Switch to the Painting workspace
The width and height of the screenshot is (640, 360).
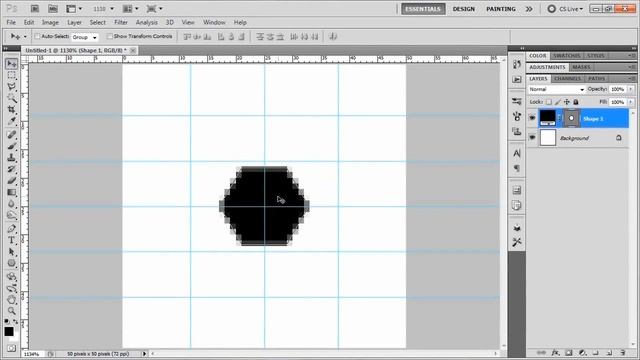pos(501,9)
